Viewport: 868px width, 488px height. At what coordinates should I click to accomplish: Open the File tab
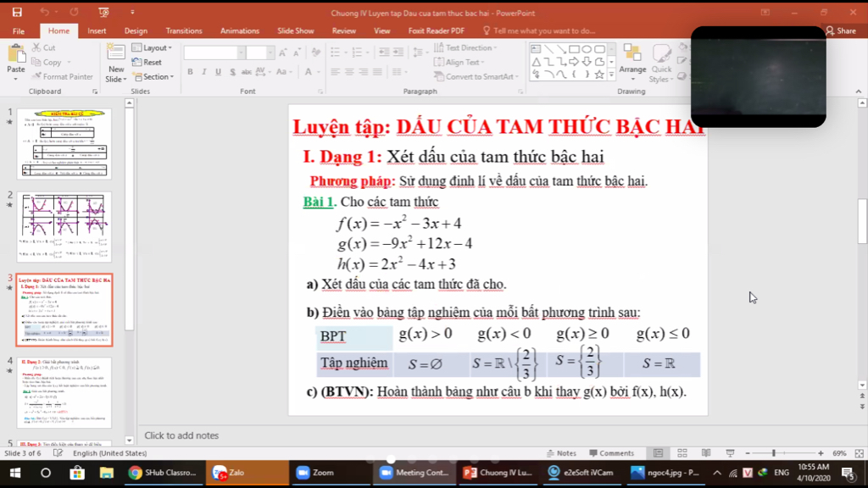[x=19, y=31]
